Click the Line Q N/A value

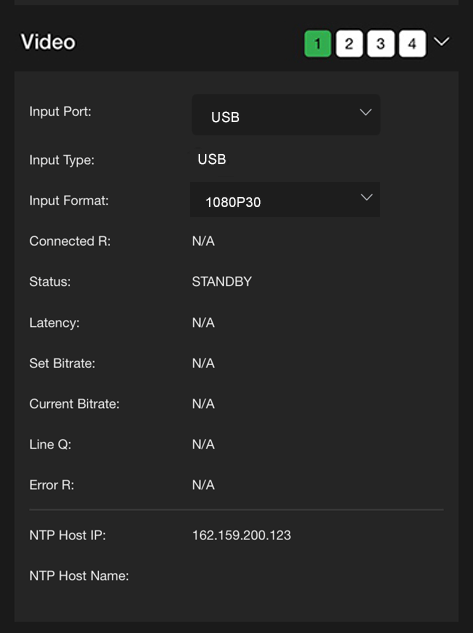203,444
